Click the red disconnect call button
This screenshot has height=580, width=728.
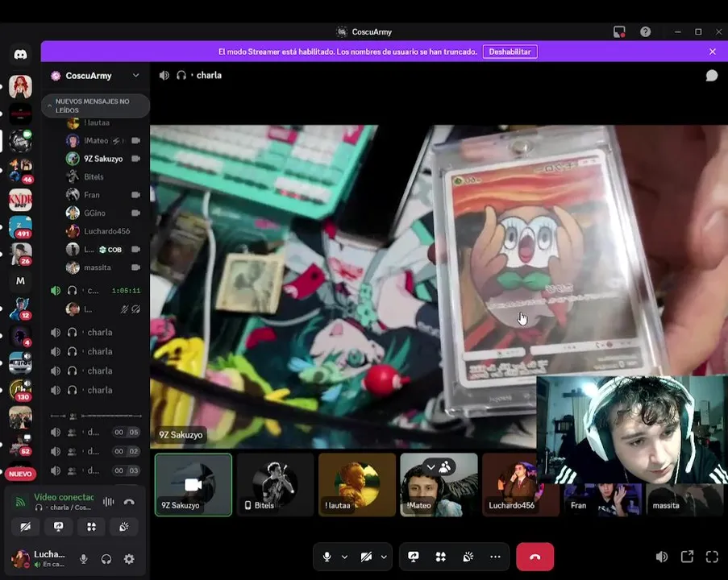click(535, 557)
